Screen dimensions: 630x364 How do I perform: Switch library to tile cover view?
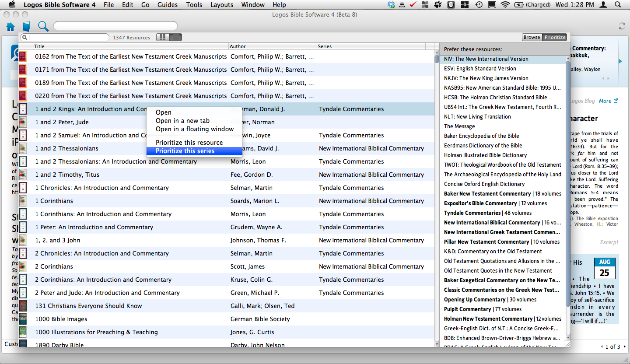tap(163, 37)
